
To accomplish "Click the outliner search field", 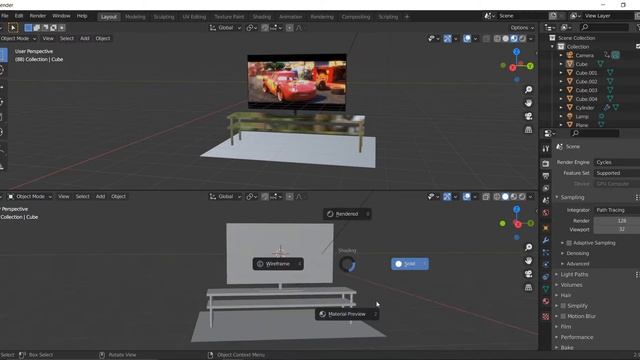I will tap(605, 27).
